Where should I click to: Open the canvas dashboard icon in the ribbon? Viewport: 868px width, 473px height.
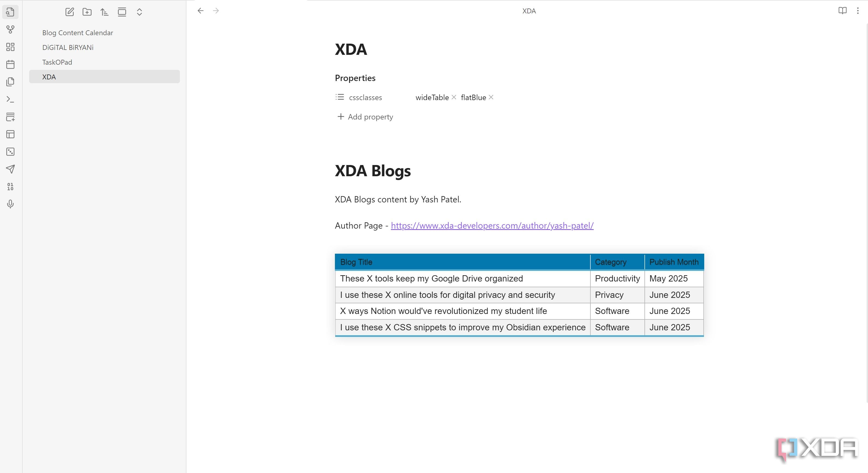[10, 47]
